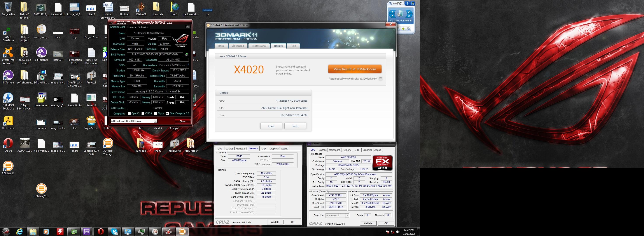644x236 pixels.
Task: Select the Diablo III desktop shortcut
Action: 141,9
